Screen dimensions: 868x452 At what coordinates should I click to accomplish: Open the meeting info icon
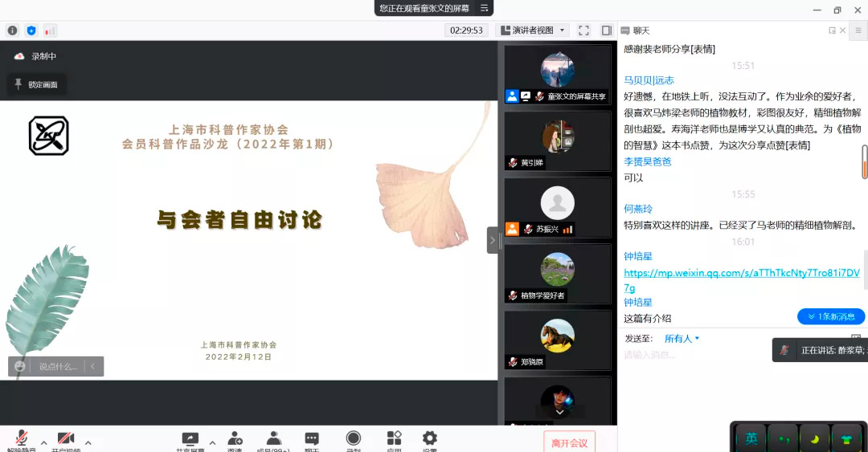point(12,31)
